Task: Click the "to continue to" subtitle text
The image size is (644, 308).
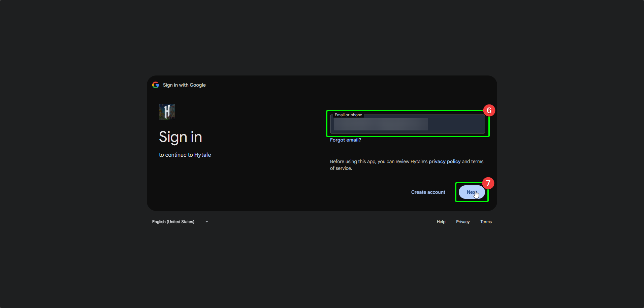Action: pyautogui.click(x=176, y=155)
